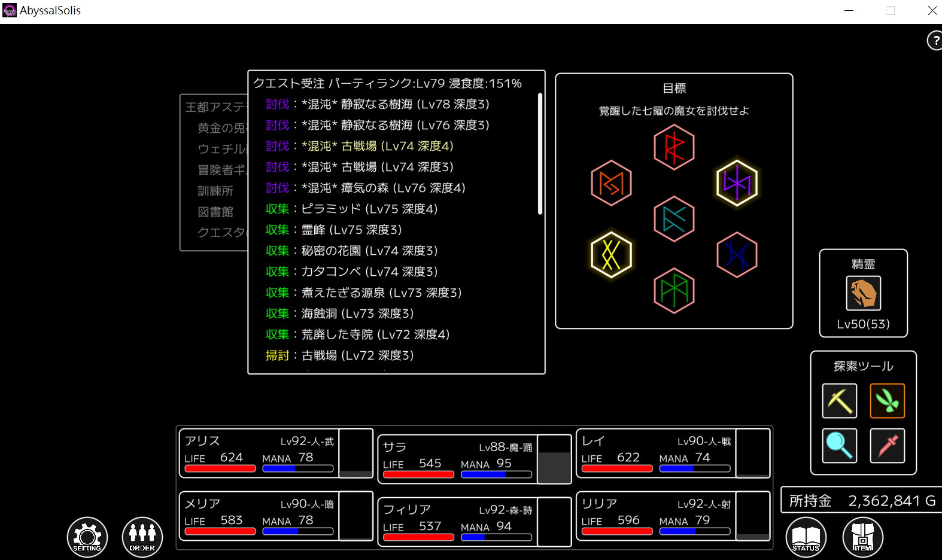Screen dimensions: 942x560
Task: Select クエスタ entry in town menu
Action: point(221,233)
